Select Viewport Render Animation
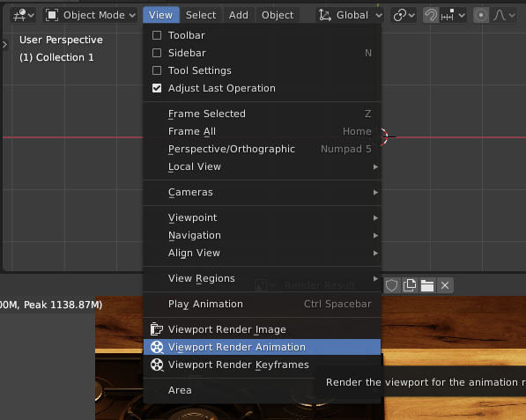Image resolution: width=526 pixels, height=420 pixels. point(262,347)
